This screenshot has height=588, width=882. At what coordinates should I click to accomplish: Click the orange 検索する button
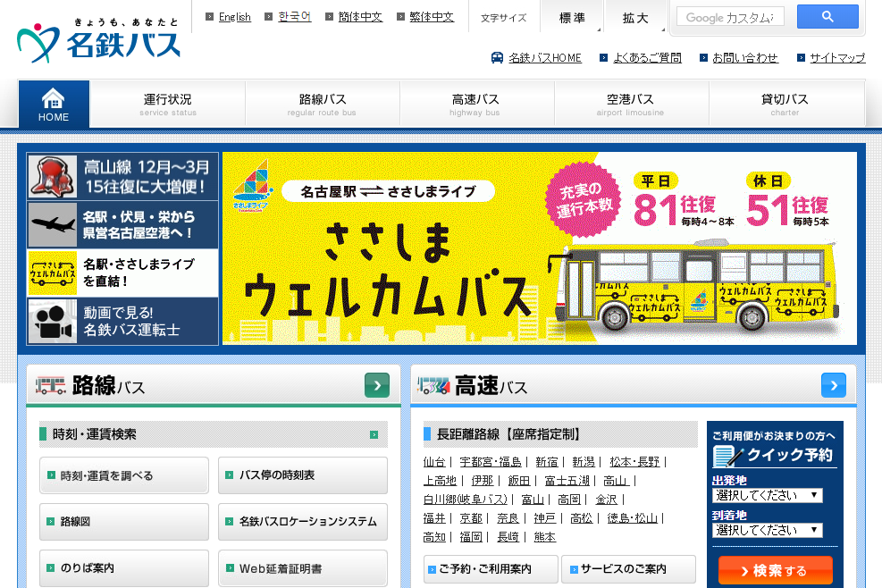(775, 570)
